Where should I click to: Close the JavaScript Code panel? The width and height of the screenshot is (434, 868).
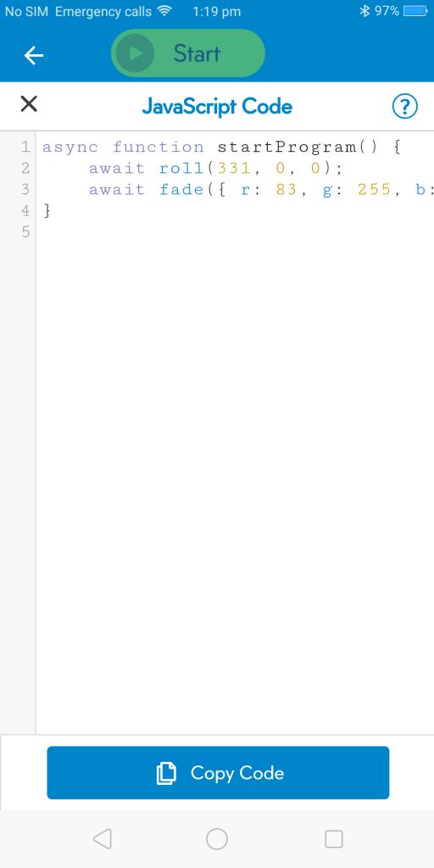pos(29,103)
